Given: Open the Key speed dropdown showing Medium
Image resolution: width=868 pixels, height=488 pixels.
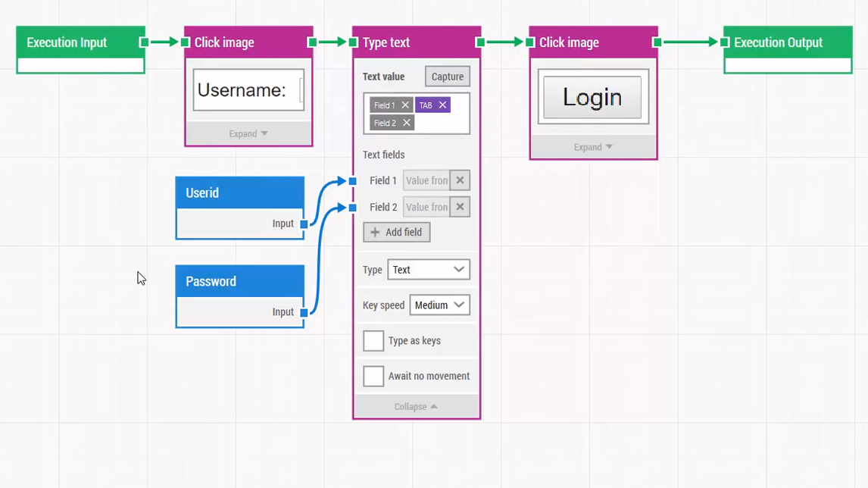Looking at the screenshot, I should 439,305.
